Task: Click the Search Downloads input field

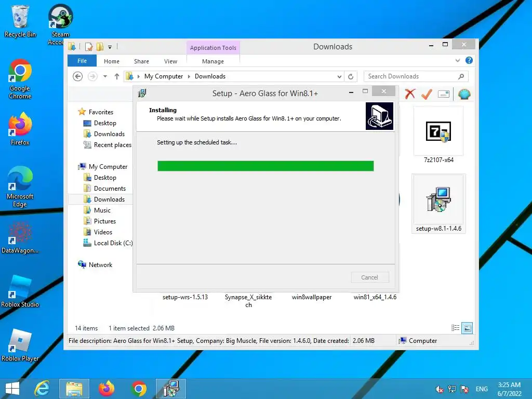Action: click(x=416, y=76)
